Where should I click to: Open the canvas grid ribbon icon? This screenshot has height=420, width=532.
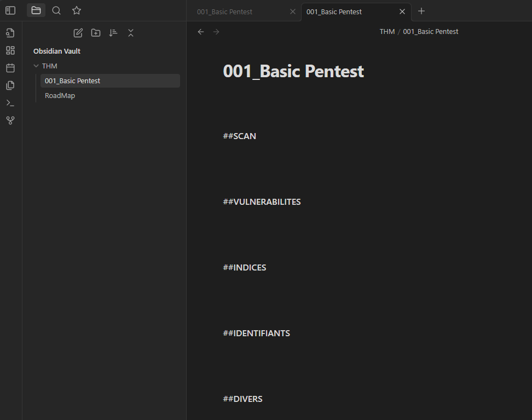click(10, 50)
